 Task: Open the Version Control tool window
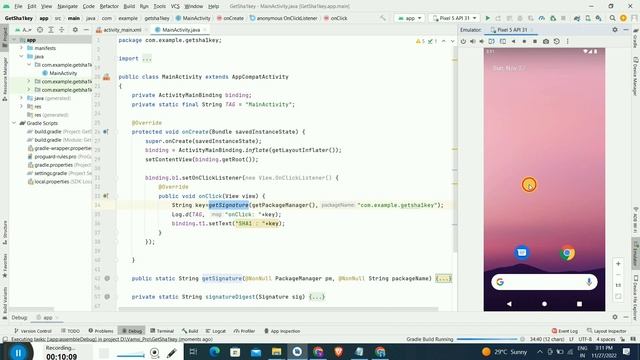point(33,331)
